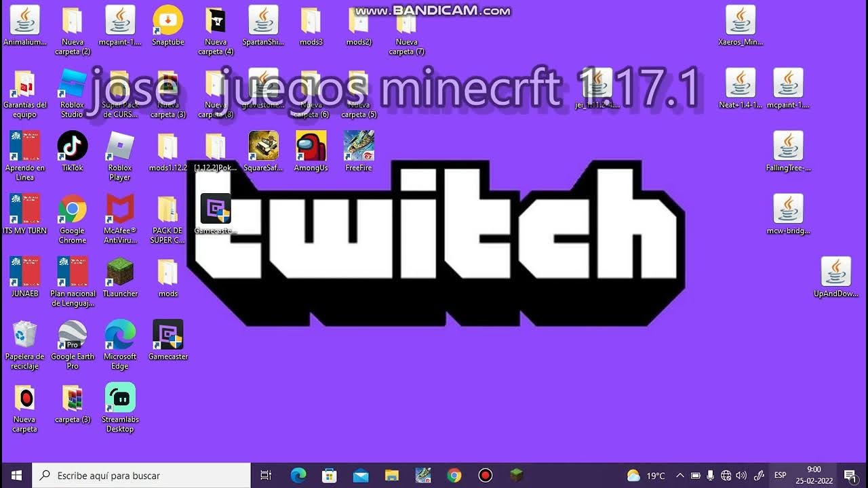Open McAfee AntiVirus shortcut
Image resolution: width=868 pixels, height=488 pixels.
120,209
